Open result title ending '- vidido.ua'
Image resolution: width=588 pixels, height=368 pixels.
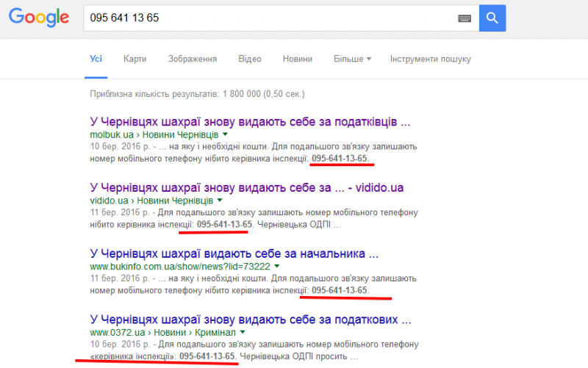tap(247, 188)
